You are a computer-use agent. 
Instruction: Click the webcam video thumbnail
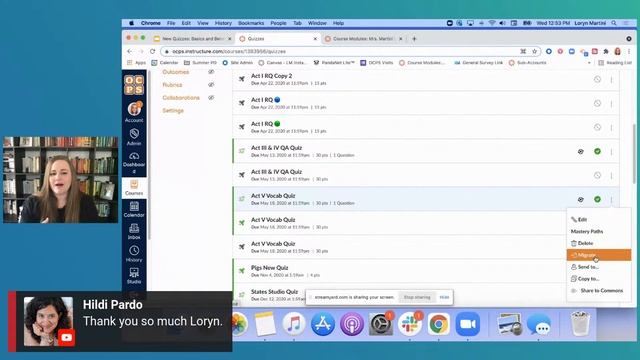pos(60,180)
